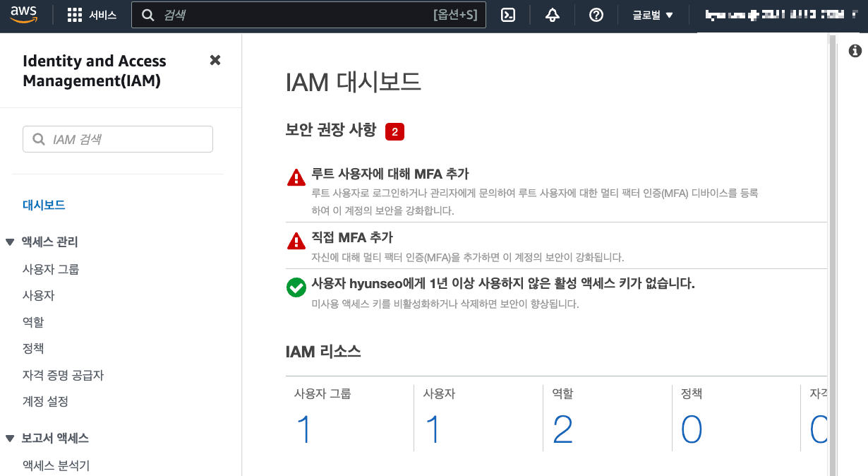The width and height of the screenshot is (868, 476).
Task: Click 직접 MFA 추가 recommendation
Action: tap(352, 238)
